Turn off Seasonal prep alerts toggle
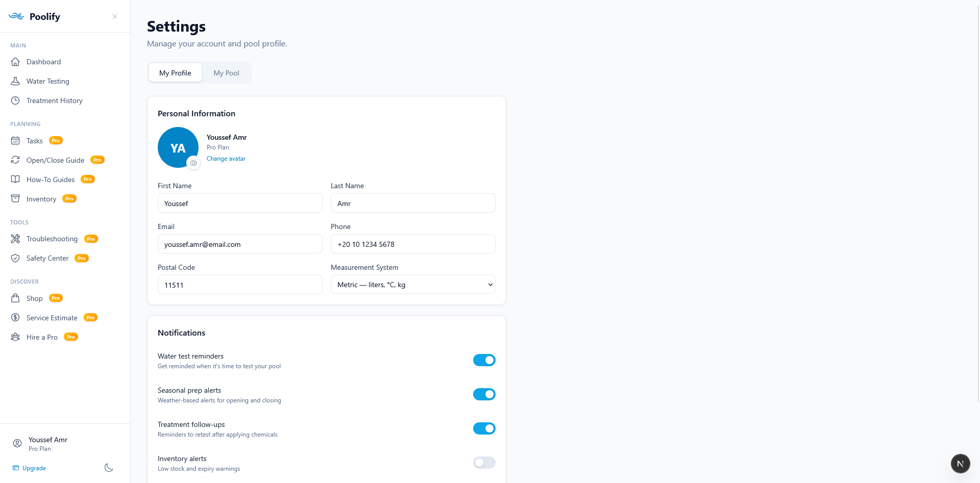Viewport: 980px width, 483px height. [x=484, y=394]
